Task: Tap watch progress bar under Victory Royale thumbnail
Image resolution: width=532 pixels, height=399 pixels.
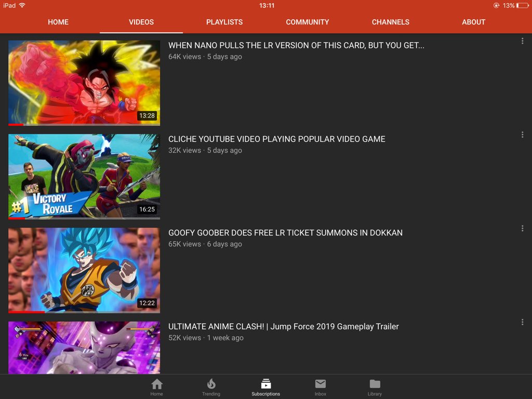Action: coord(84,218)
